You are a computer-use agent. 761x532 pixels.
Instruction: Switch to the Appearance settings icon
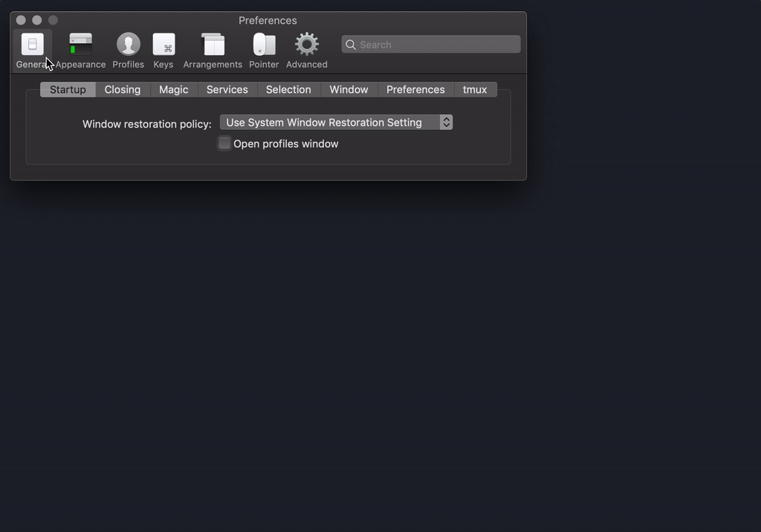80,45
